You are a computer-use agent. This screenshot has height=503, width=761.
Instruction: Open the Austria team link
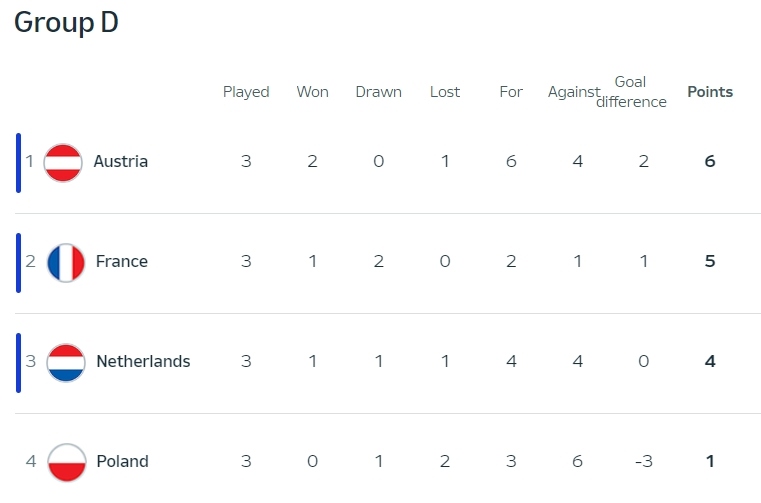pyautogui.click(x=120, y=161)
